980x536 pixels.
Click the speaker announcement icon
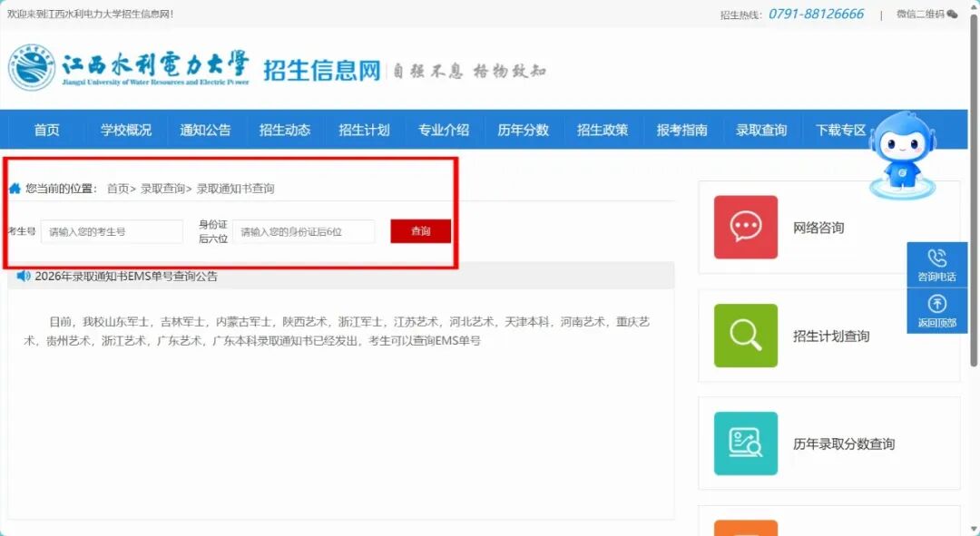pos(24,276)
